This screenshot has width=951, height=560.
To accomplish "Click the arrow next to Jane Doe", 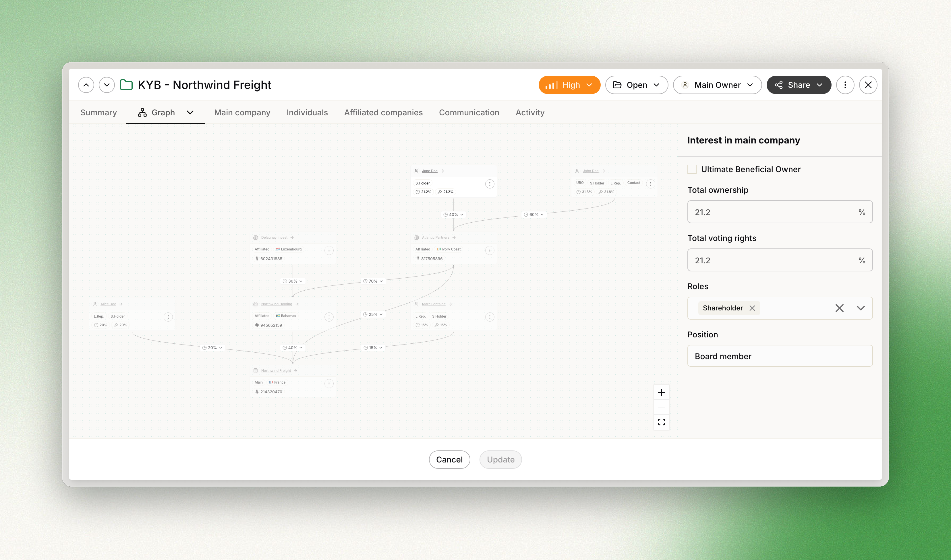I will [442, 171].
